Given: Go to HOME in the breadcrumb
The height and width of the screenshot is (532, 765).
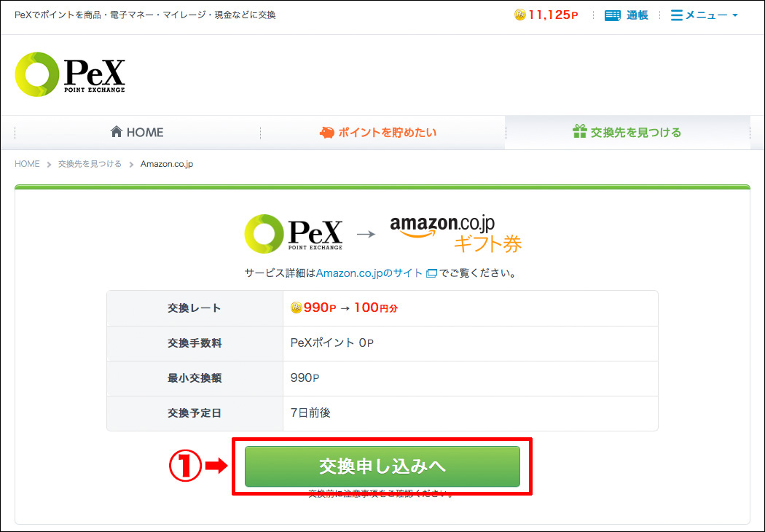Looking at the screenshot, I should coord(28,164).
